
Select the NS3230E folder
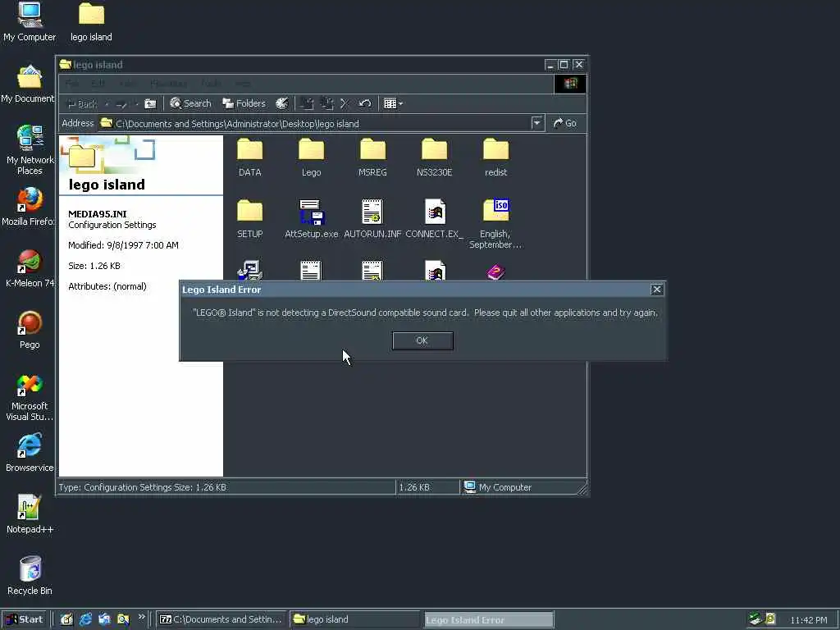(x=434, y=157)
